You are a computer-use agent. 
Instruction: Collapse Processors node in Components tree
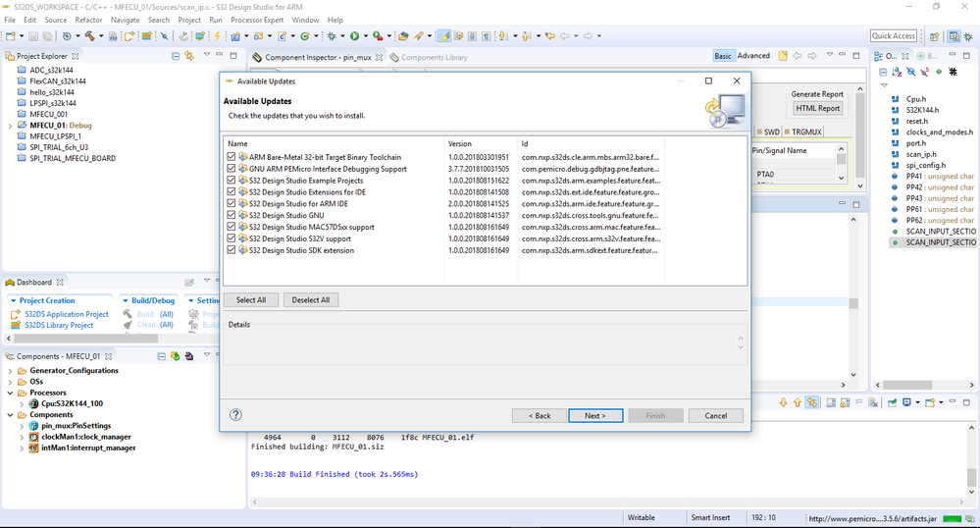coord(10,393)
